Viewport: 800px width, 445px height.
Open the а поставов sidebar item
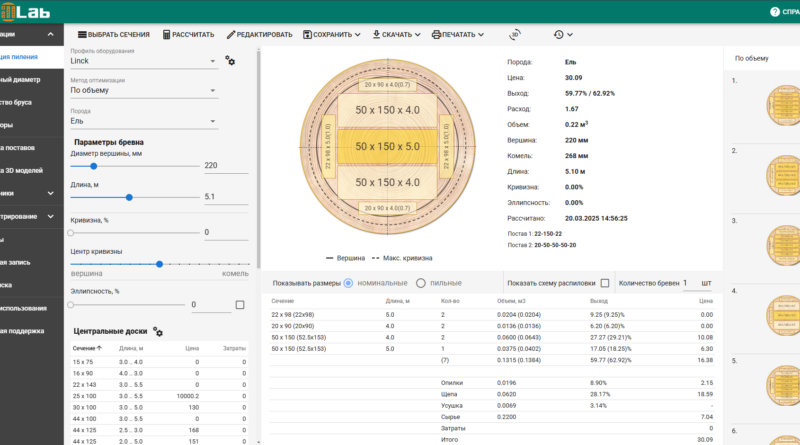31,147
